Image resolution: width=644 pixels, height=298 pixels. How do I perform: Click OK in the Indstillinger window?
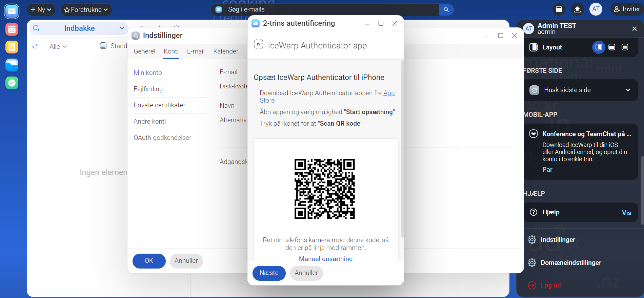[x=149, y=261]
